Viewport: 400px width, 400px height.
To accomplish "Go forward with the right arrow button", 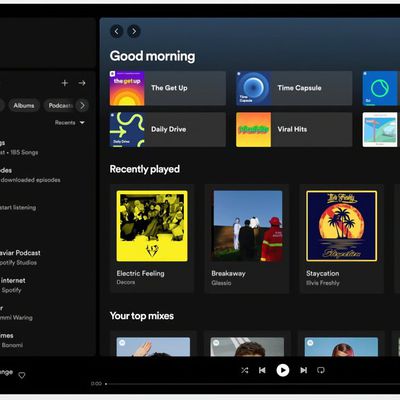I will pos(134,32).
